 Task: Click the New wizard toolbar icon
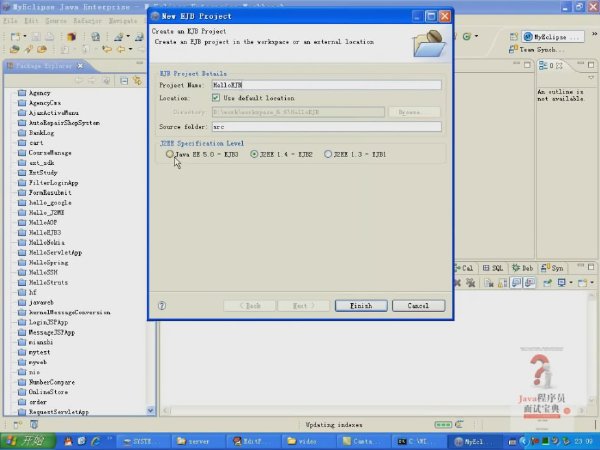15,37
